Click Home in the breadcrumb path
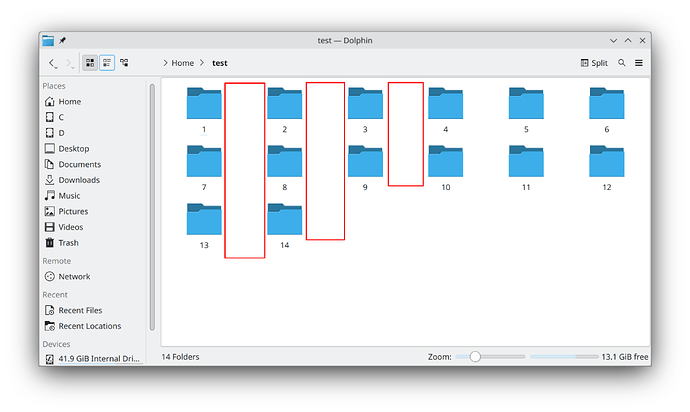Image resolution: width=690 pixels, height=412 pixels. click(x=182, y=63)
